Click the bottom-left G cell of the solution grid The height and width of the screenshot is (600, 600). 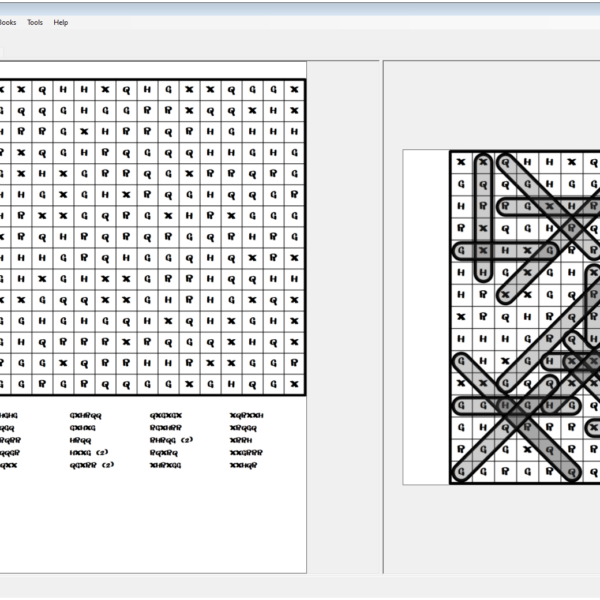[x=461, y=471]
